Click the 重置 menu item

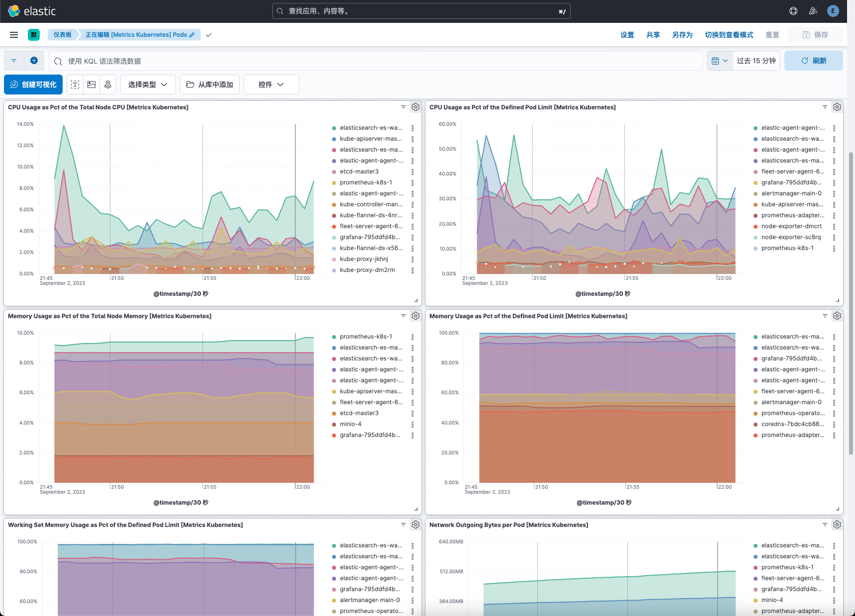tap(772, 35)
